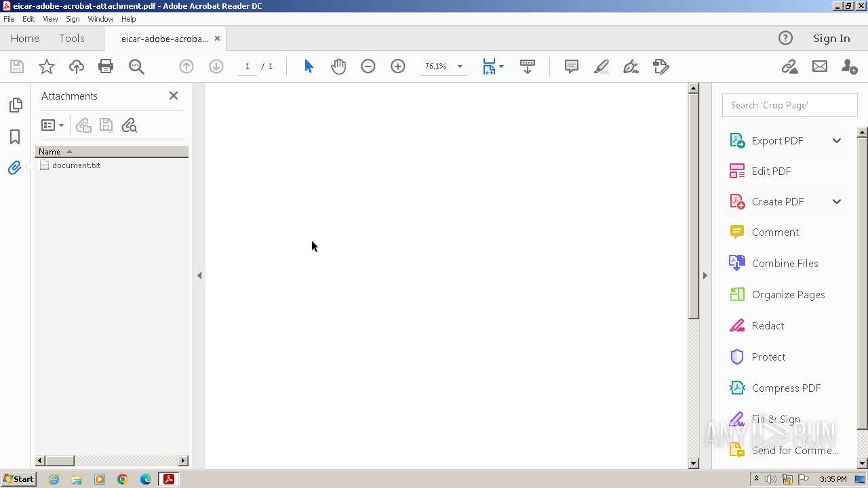Image resolution: width=868 pixels, height=488 pixels.
Task: Open the Edit menu
Action: coord(28,19)
